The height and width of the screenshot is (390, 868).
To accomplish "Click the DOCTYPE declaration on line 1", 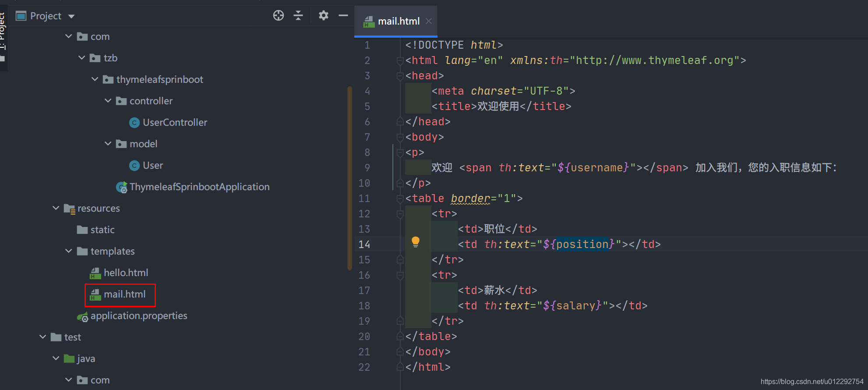I will pos(454,45).
